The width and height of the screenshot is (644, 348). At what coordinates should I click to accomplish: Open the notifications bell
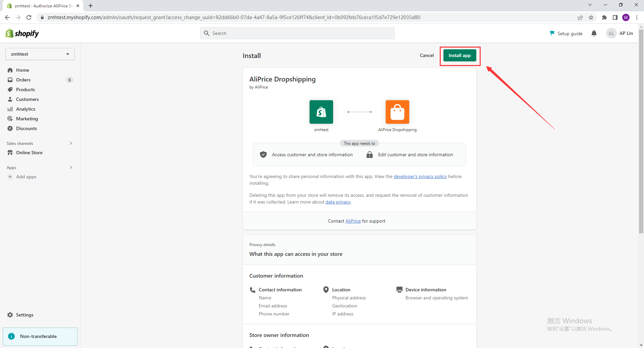[594, 33]
